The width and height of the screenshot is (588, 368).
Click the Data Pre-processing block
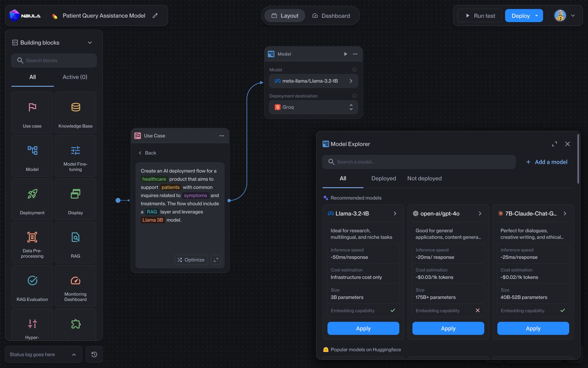click(32, 242)
